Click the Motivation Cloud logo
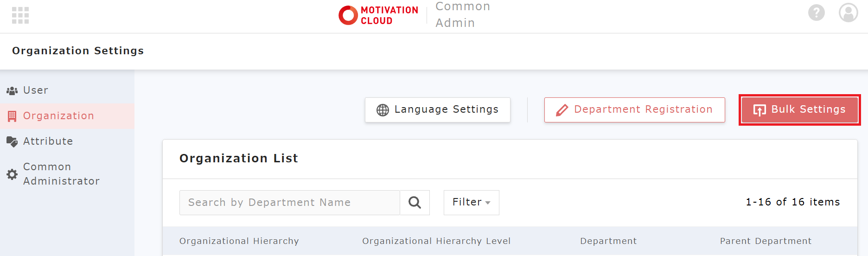The height and width of the screenshot is (256, 868). 378,15
